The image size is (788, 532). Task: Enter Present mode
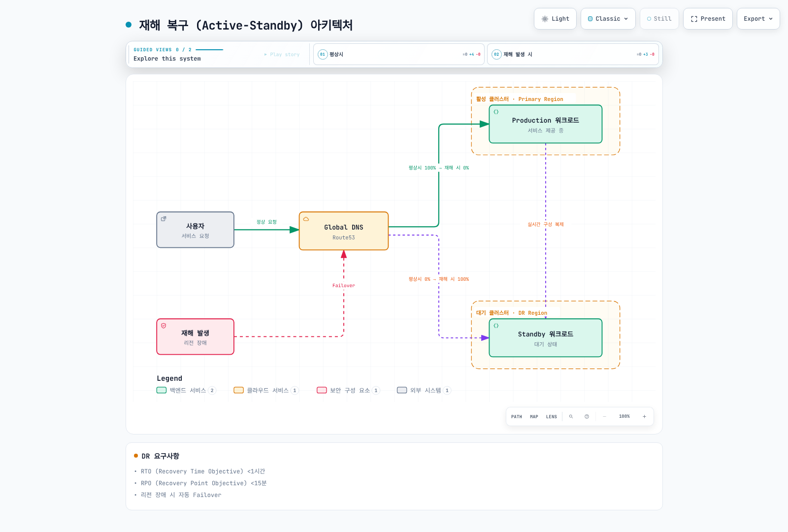pos(708,19)
